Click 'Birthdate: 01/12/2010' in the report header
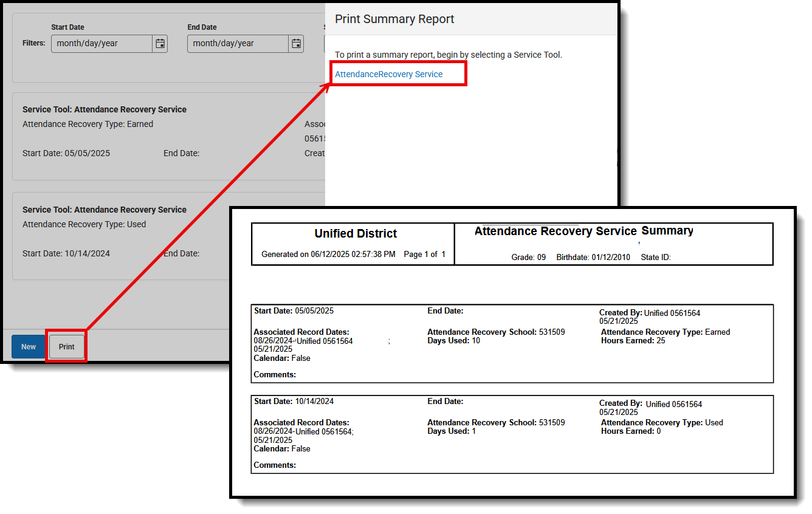The width and height of the screenshot is (812, 514). tap(593, 257)
